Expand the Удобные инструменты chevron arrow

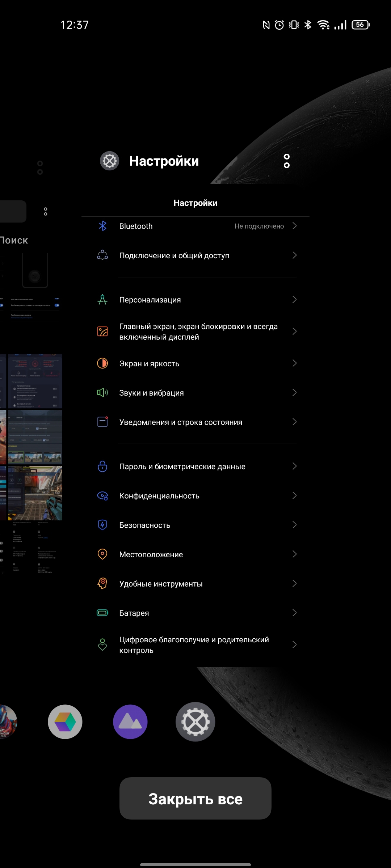click(x=294, y=583)
